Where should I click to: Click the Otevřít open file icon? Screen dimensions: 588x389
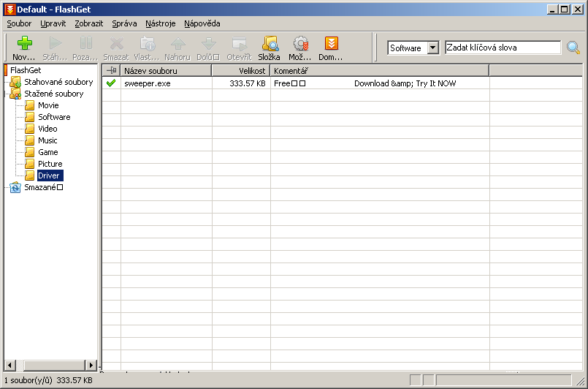(240, 43)
